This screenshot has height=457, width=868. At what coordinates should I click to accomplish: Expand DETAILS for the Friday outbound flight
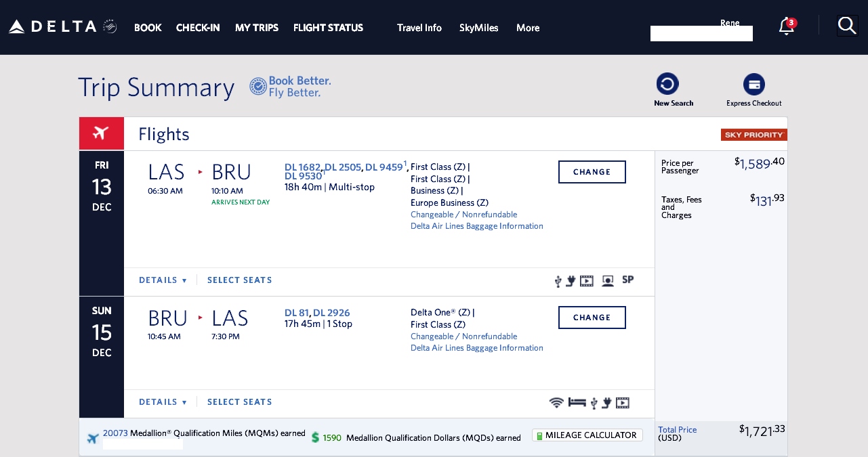[x=163, y=280]
